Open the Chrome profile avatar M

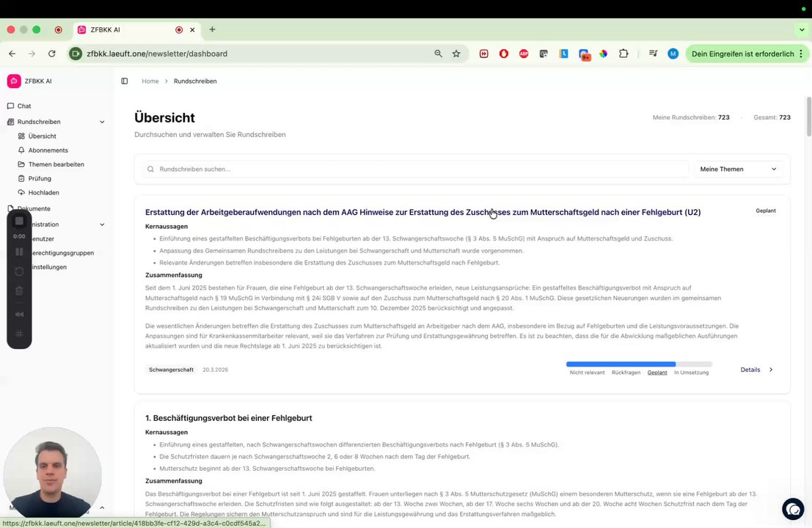point(673,54)
